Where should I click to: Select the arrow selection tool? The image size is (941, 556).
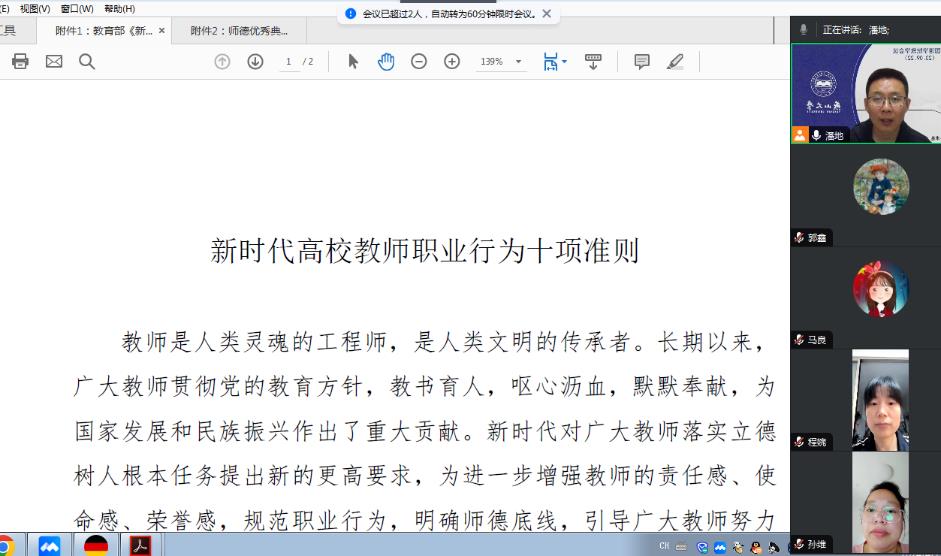(x=353, y=61)
